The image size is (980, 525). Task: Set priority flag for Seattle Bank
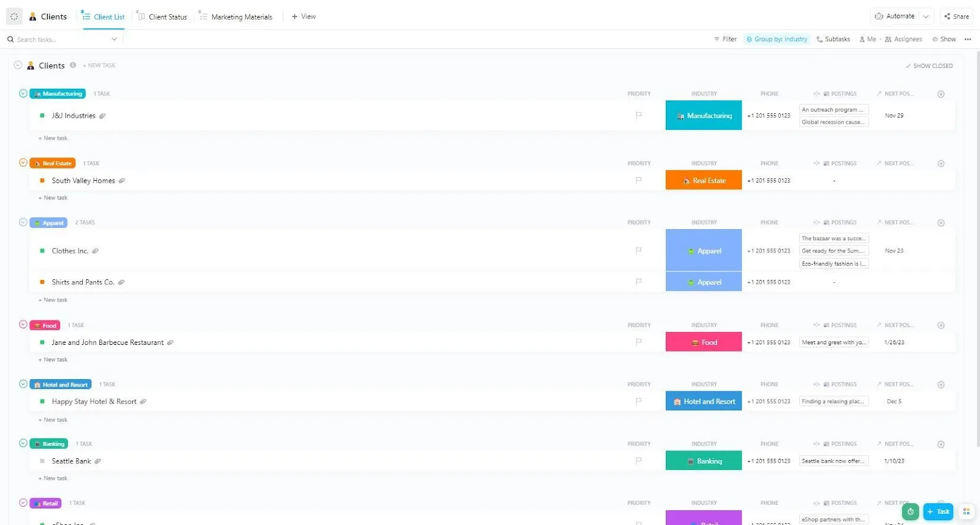pyautogui.click(x=639, y=461)
